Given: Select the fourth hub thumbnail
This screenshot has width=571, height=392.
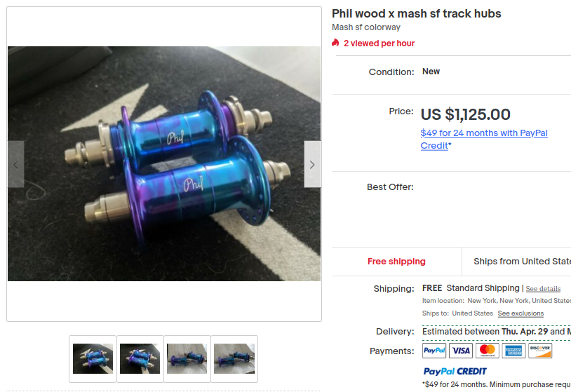Looking at the screenshot, I should 234,359.
